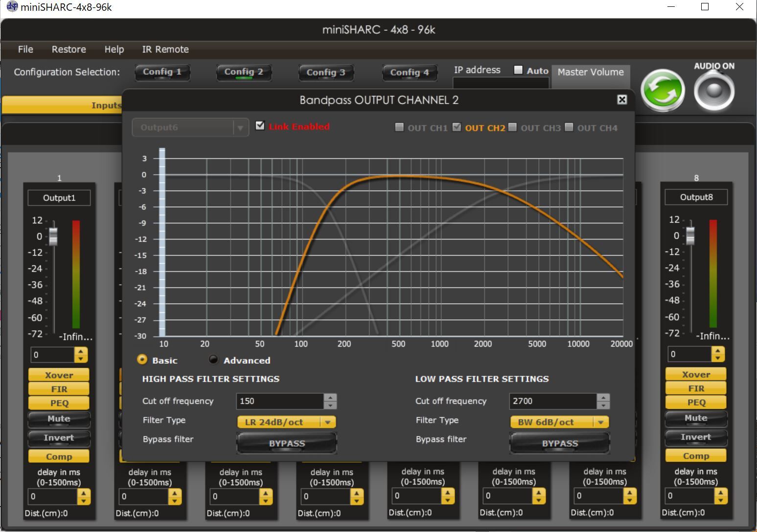The image size is (757, 532).
Task: Lower Output1 gain using the down arrow
Action: (x=81, y=358)
